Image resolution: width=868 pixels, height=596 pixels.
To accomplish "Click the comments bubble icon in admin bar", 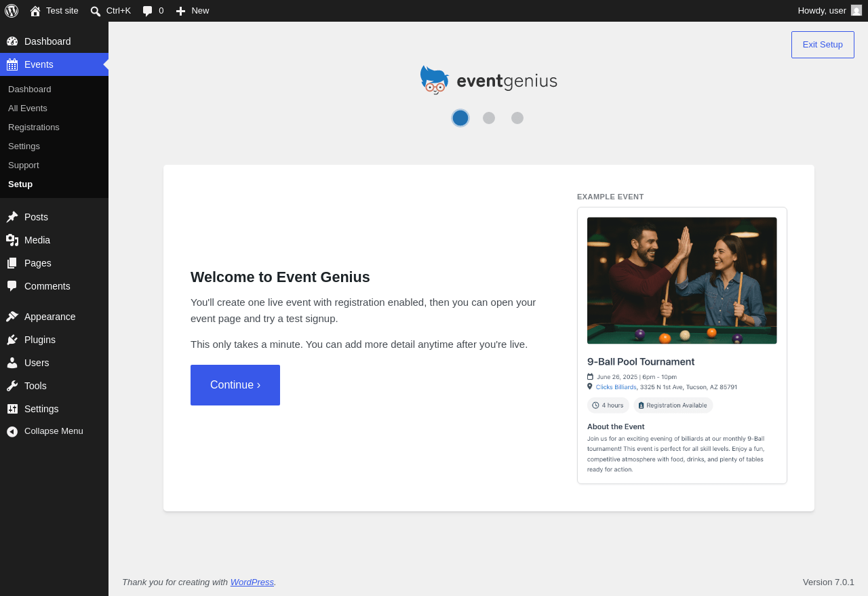I will (148, 11).
